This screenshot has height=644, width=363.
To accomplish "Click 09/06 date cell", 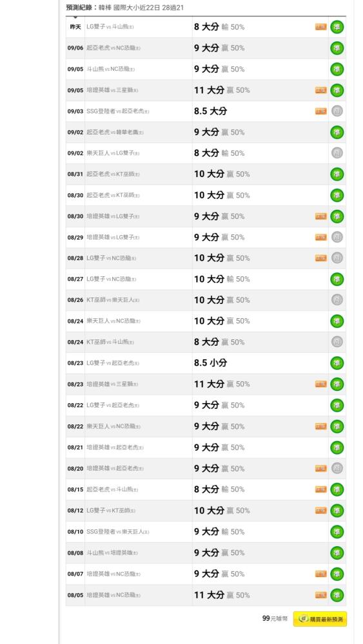I will [75, 48].
